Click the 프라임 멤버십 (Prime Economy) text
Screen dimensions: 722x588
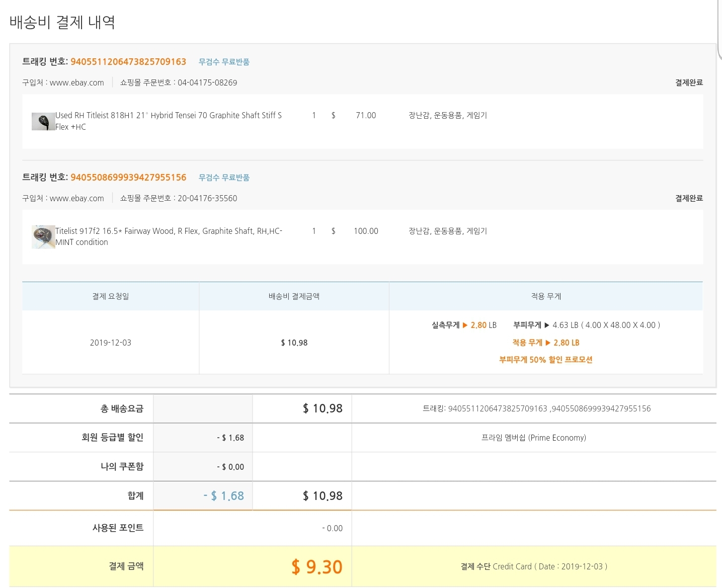coord(533,438)
